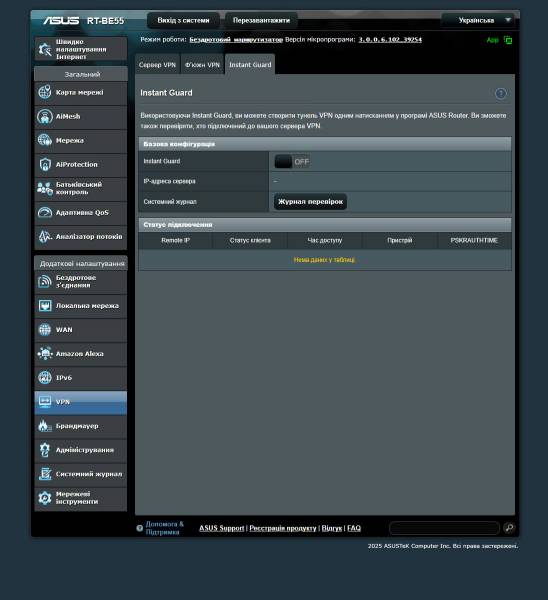Click the Відгук link

click(x=332, y=528)
